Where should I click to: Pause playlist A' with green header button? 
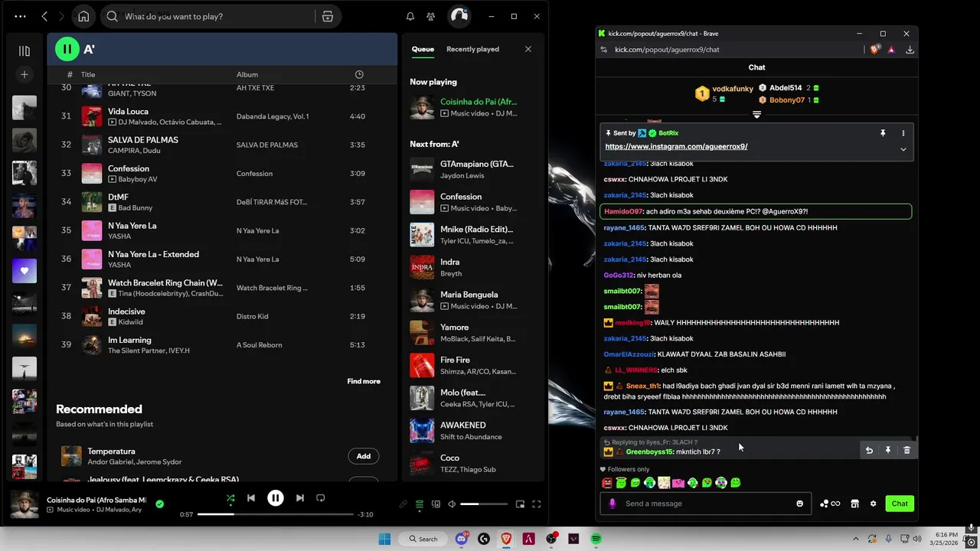click(67, 49)
